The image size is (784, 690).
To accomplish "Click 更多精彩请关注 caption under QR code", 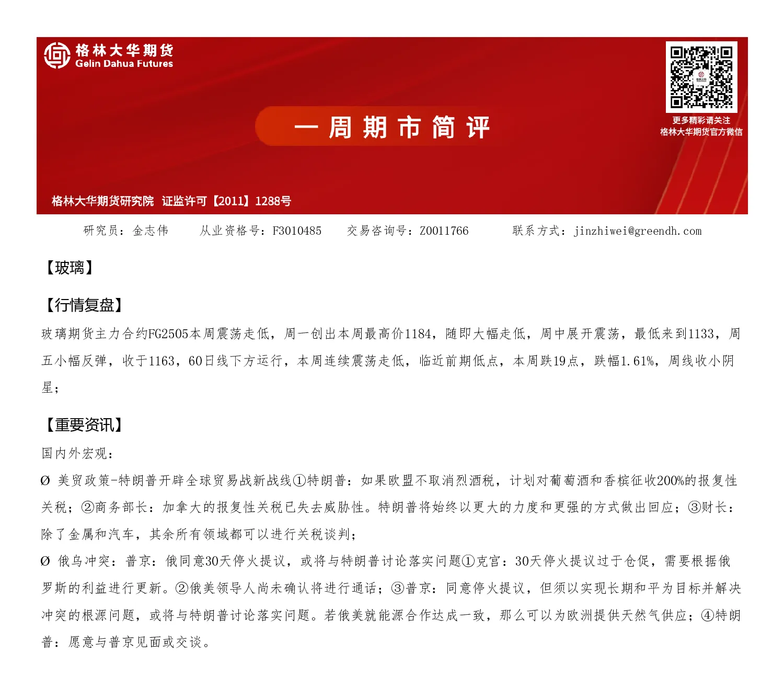I will click(701, 120).
